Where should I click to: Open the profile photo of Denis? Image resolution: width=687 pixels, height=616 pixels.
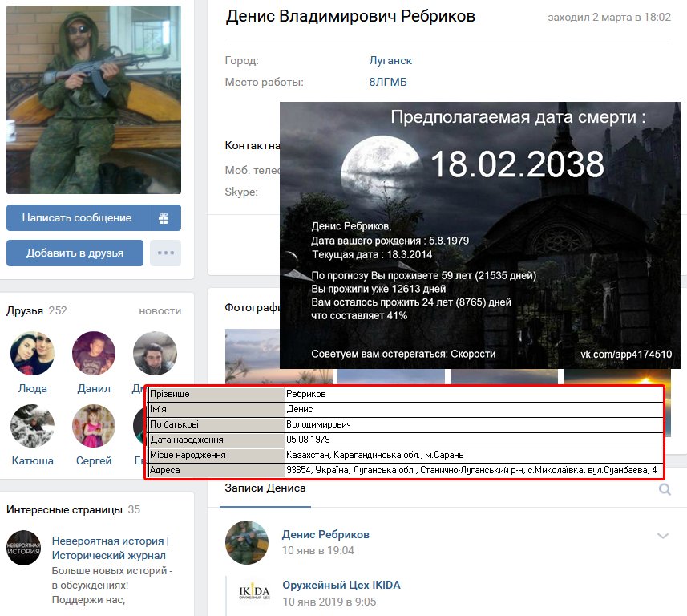pos(94,99)
